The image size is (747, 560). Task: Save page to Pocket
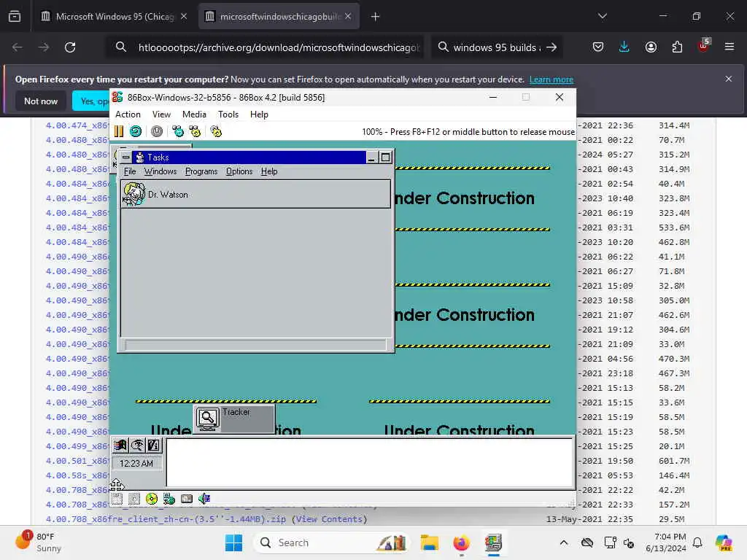(598, 47)
